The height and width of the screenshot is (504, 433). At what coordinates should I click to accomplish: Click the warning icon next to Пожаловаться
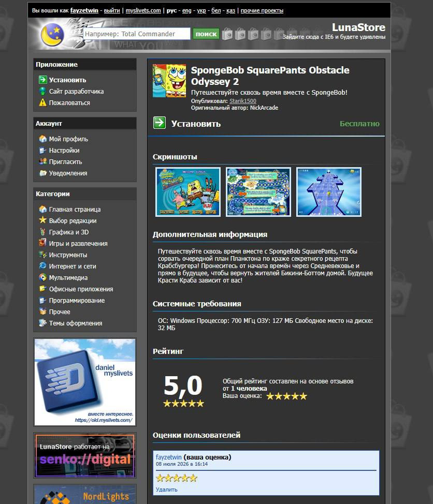(x=43, y=102)
